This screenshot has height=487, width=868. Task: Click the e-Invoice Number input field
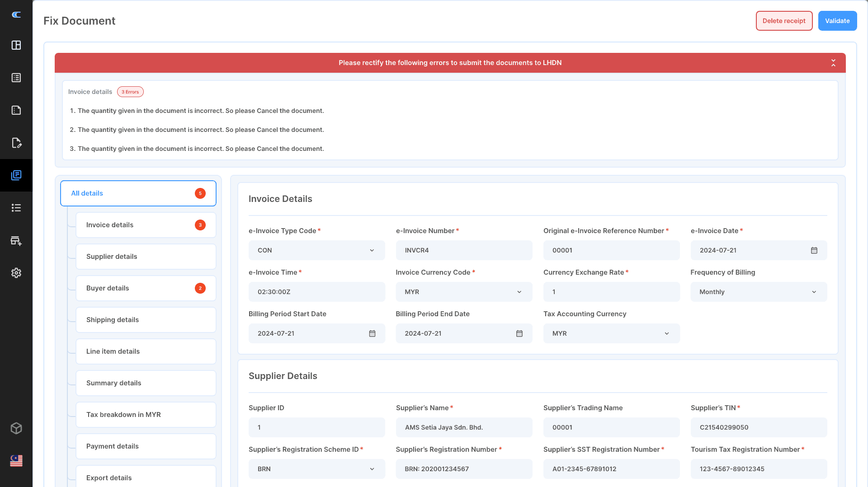point(464,250)
